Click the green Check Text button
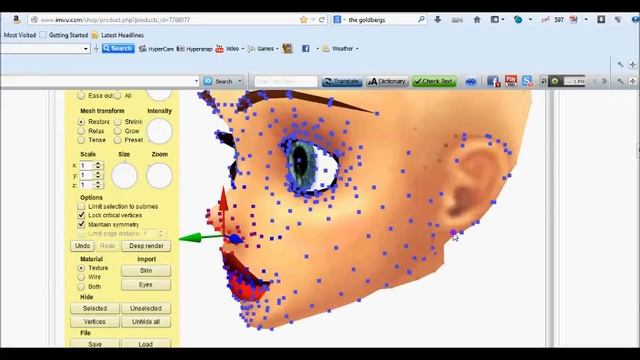 [x=434, y=81]
